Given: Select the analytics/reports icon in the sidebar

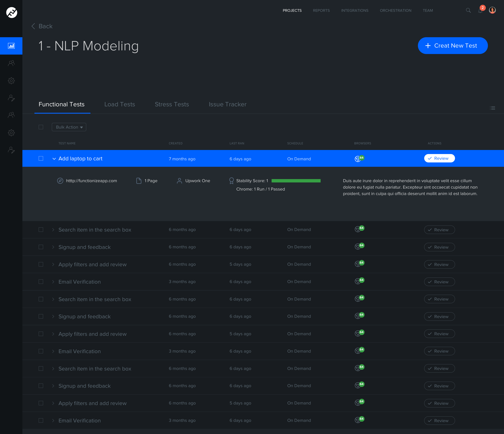Looking at the screenshot, I should pyautogui.click(x=11, y=46).
